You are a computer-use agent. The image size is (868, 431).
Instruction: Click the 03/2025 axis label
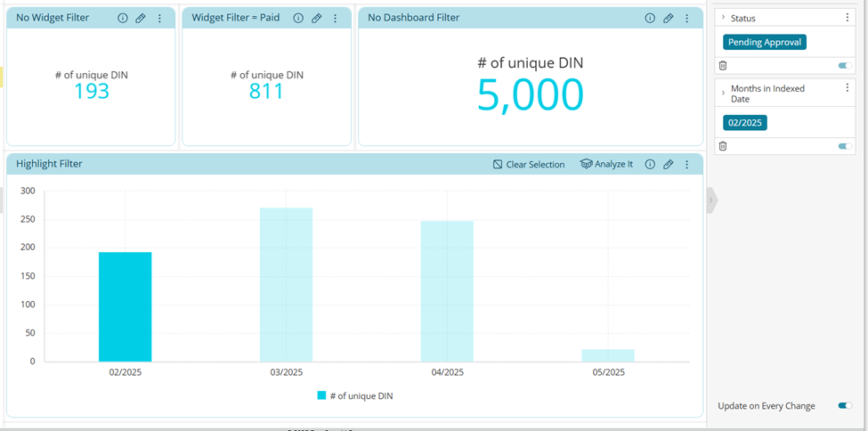pos(286,372)
